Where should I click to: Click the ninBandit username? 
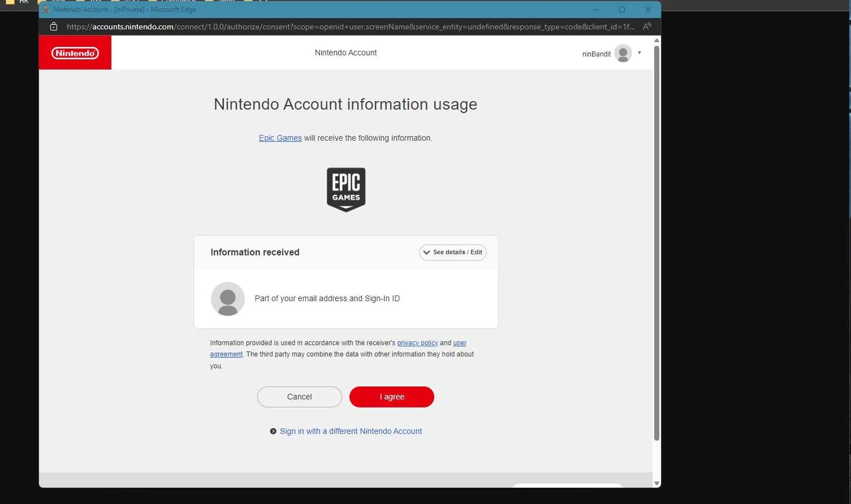(597, 54)
